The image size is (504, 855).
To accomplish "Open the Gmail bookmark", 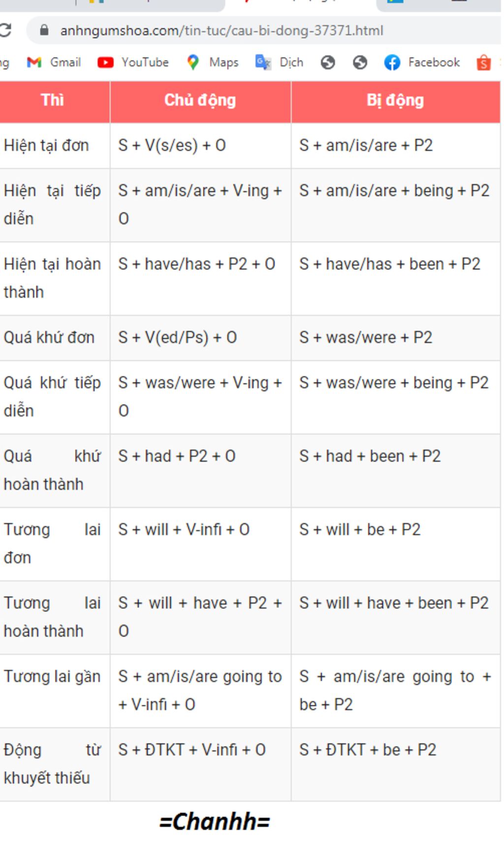I will click(x=54, y=63).
